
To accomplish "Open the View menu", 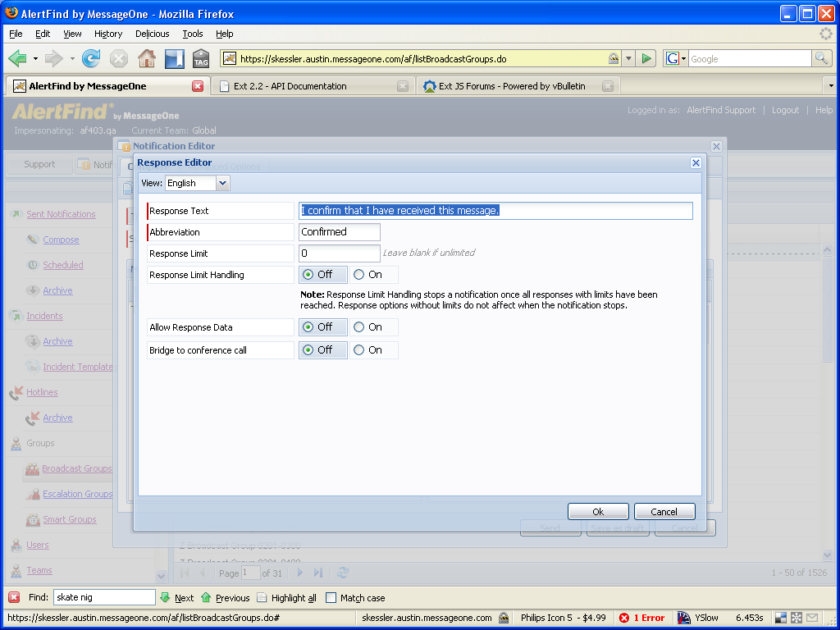I will tap(72, 34).
